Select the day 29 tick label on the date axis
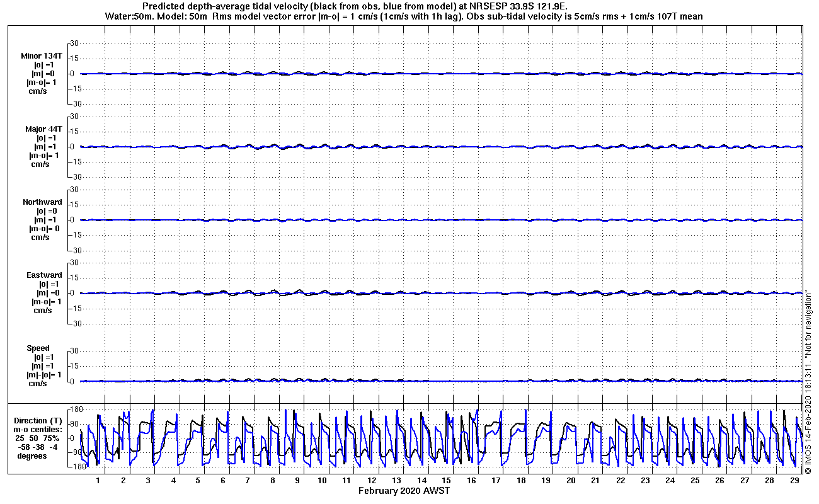 (795, 481)
